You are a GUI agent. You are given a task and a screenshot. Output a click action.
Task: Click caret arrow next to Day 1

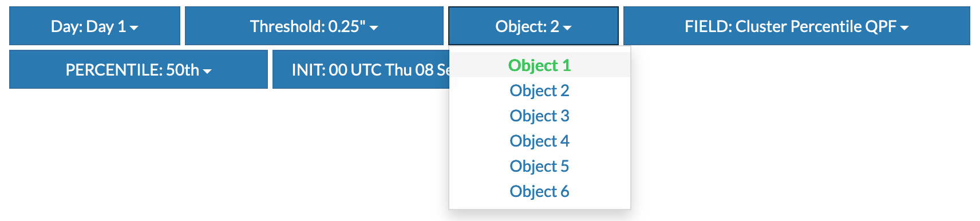click(134, 27)
